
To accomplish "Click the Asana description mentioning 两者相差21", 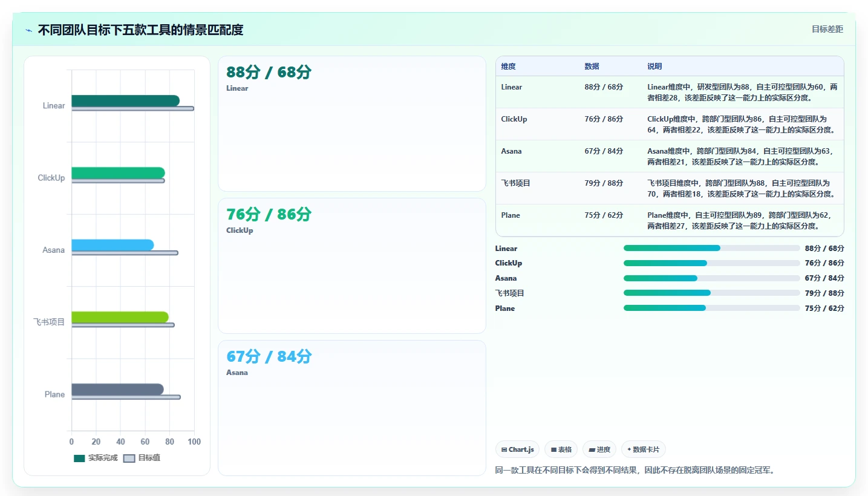I will 742,157.
